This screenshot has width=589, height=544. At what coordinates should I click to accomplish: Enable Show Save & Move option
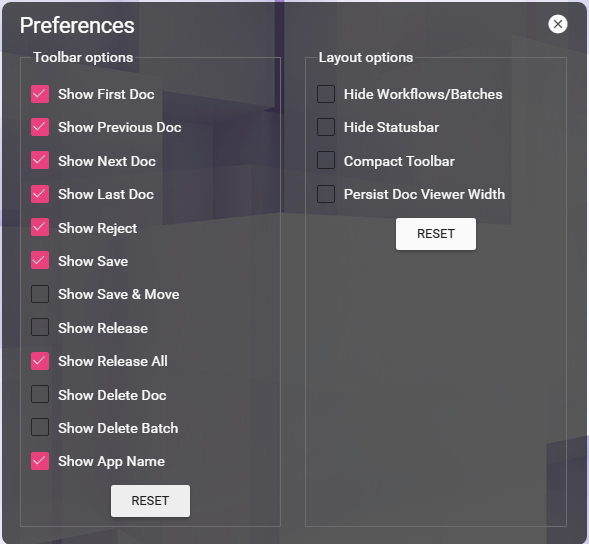coord(40,294)
